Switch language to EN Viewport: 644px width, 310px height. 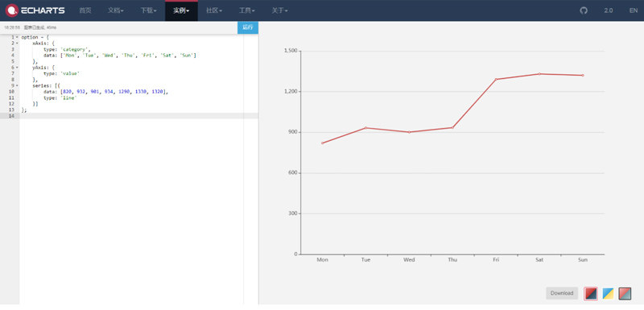pyautogui.click(x=633, y=10)
